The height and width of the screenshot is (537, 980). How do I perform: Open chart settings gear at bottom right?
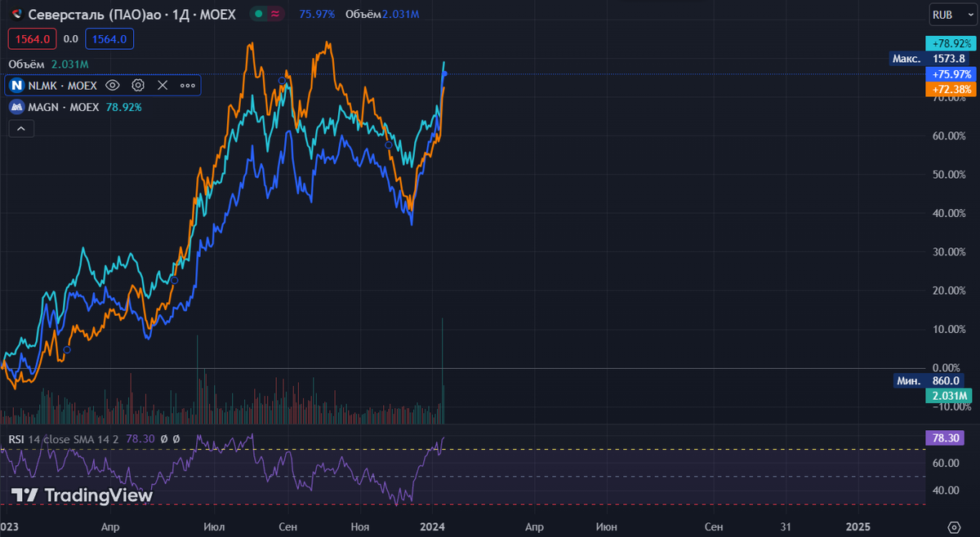954,527
